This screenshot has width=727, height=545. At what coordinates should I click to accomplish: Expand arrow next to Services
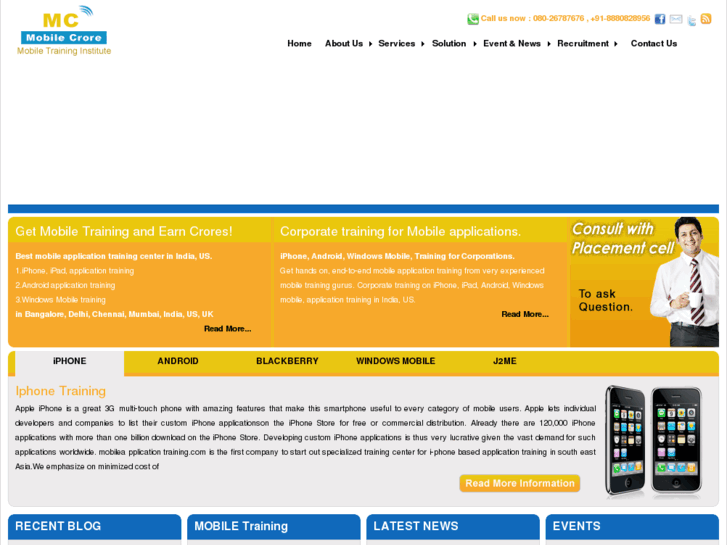pos(423,44)
